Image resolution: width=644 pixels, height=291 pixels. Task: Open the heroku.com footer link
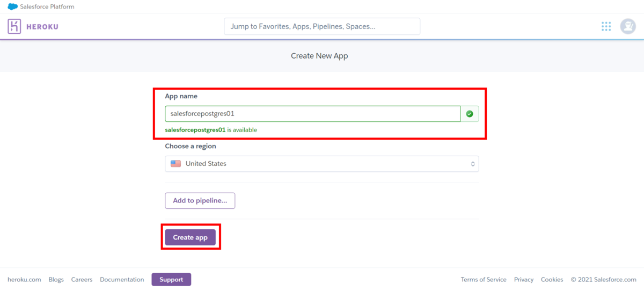(24, 280)
